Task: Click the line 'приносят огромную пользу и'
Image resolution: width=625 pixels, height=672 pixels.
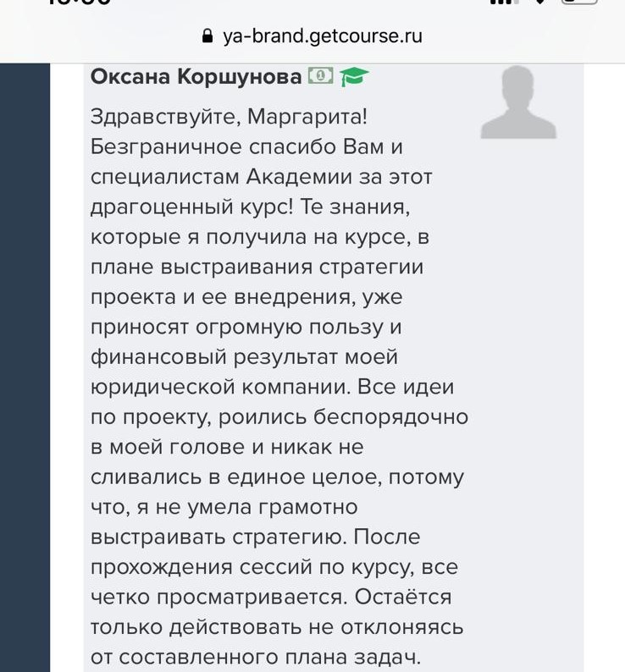Action: coord(246,327)
